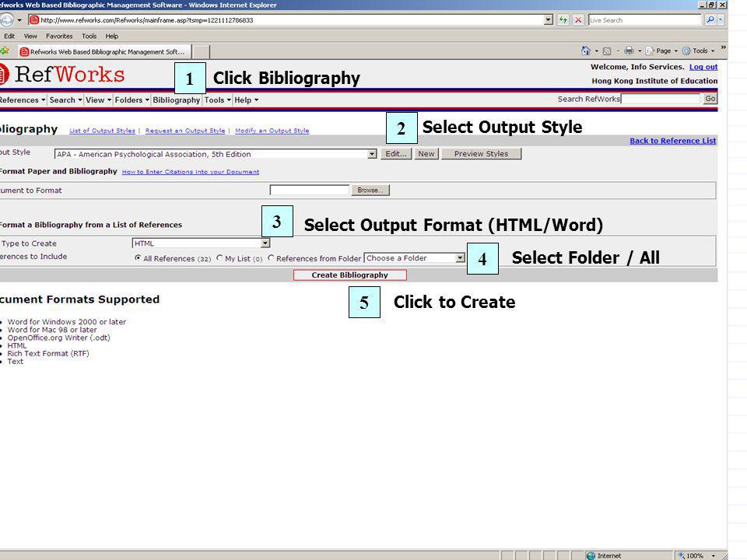Open the search provider dropdown arrow
The image size is (747, 560).
coord(721,20)
